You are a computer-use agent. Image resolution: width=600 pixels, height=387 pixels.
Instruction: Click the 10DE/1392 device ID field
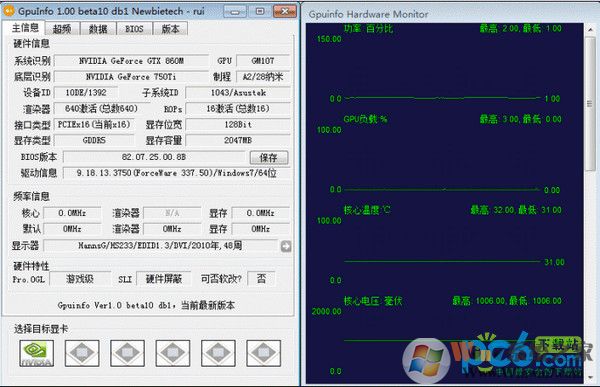click(86, 93)
